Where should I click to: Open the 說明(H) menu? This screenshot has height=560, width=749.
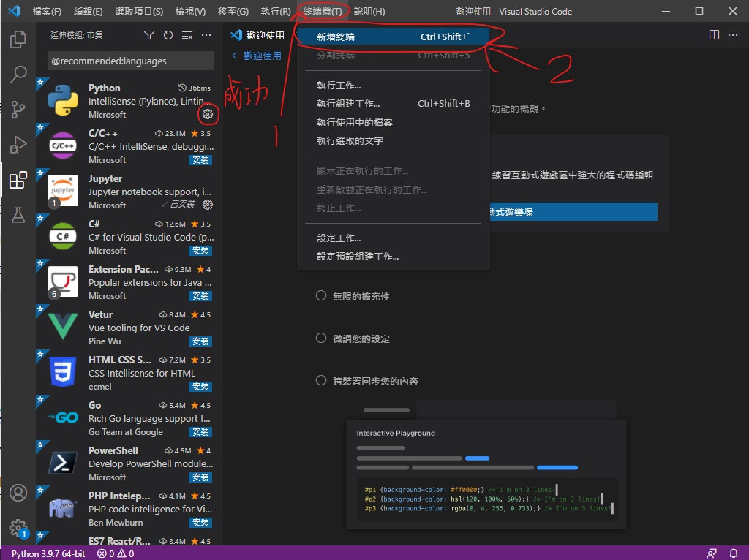[369, 11]
